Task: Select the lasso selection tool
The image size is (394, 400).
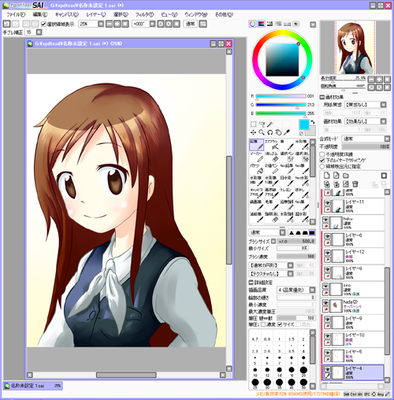Action: [262, 124]
